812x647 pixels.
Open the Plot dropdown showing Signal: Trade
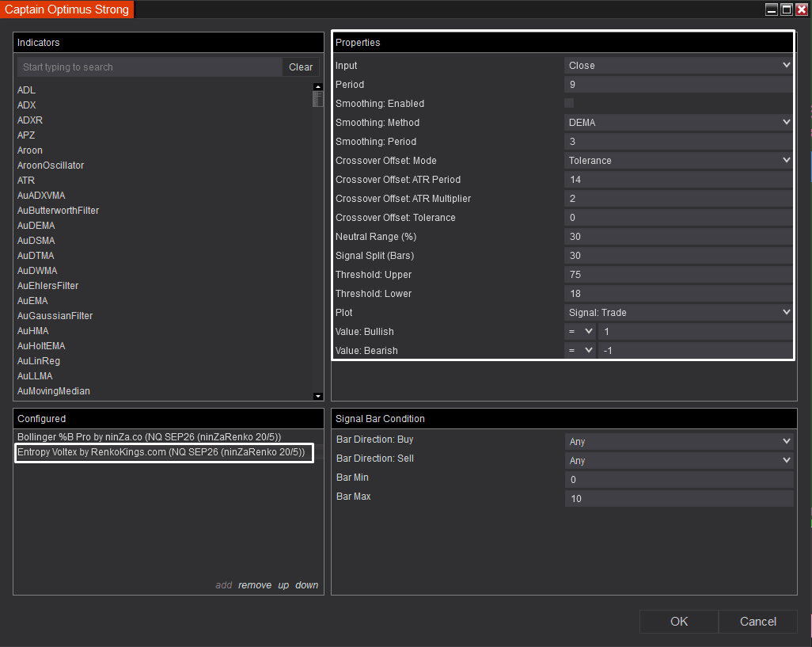point(678,312)
